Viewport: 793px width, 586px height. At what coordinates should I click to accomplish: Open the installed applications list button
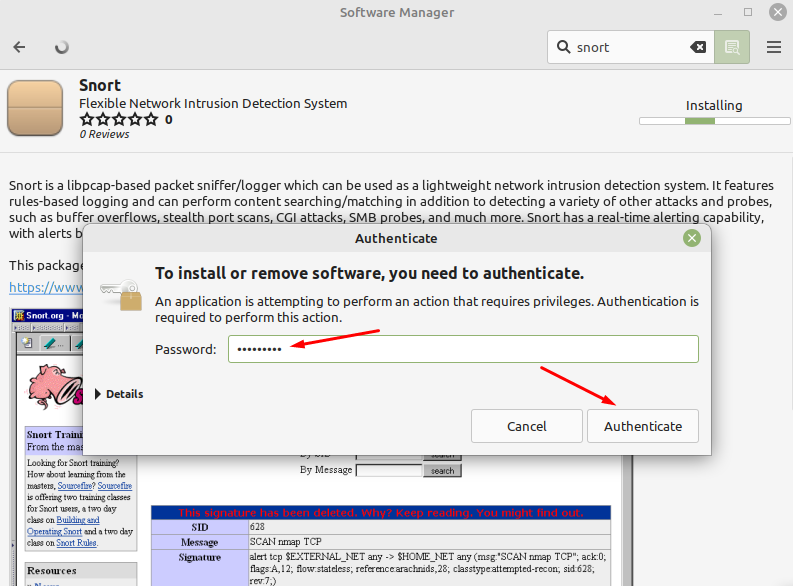[x=732, y=47]
